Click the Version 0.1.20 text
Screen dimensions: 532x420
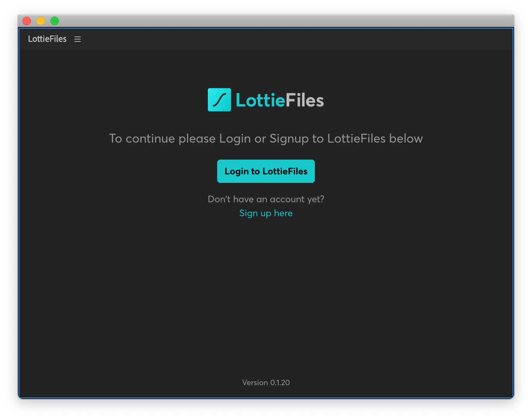click(x=266, y=382)
